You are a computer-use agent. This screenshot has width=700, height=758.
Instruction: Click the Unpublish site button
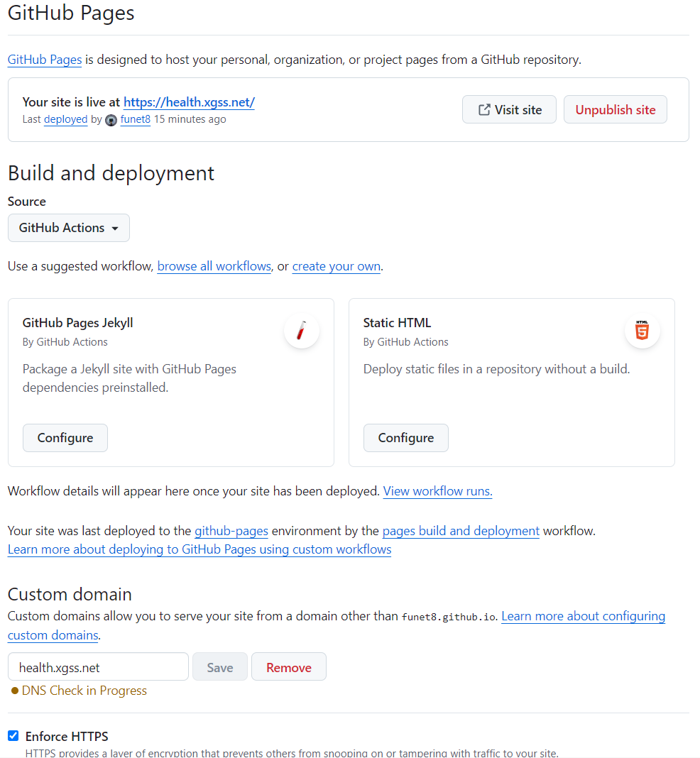[615, 109]
